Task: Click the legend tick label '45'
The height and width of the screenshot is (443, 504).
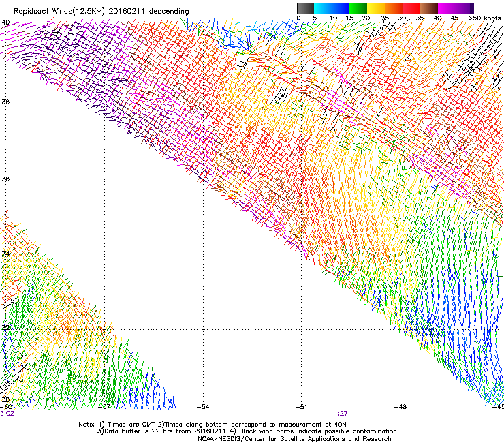Action: coord(454,18)
